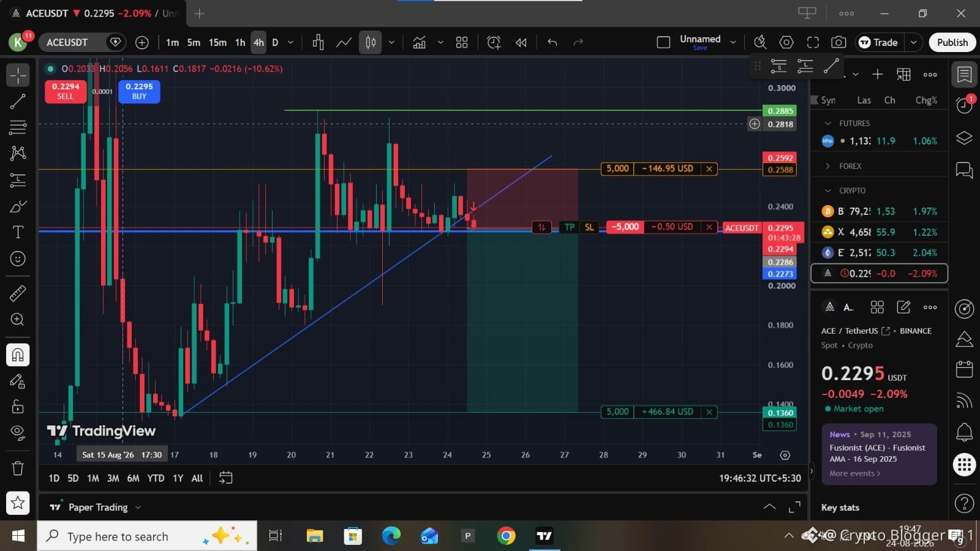This screenshot has height=551, width=980.
Task: Open the Help Center question mark
Action: point(964,503)
